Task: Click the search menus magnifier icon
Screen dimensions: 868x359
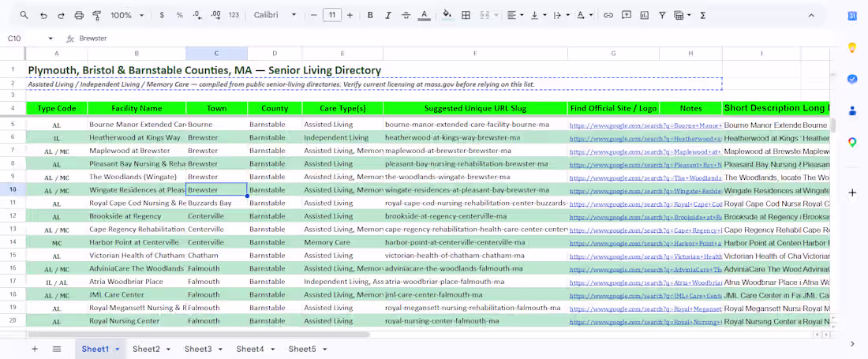Action: (x=24, y=16)
